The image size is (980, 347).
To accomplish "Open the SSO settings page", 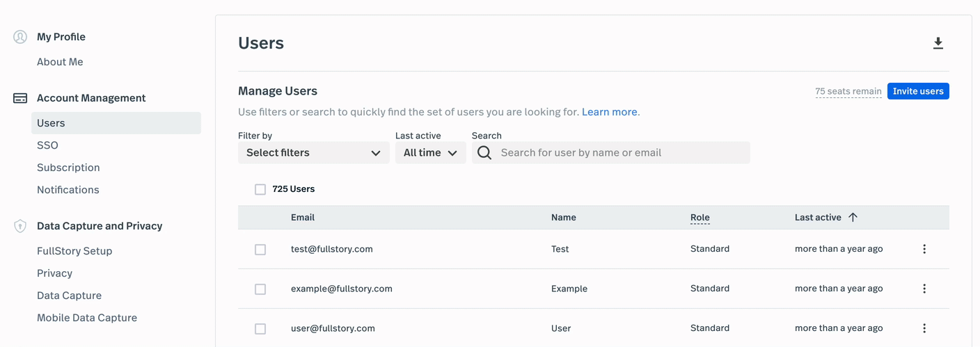I will (47, 145).
